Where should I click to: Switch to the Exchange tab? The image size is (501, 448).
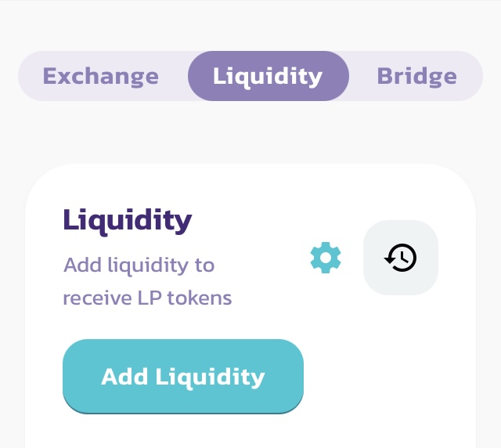click(x=101, y=76)
